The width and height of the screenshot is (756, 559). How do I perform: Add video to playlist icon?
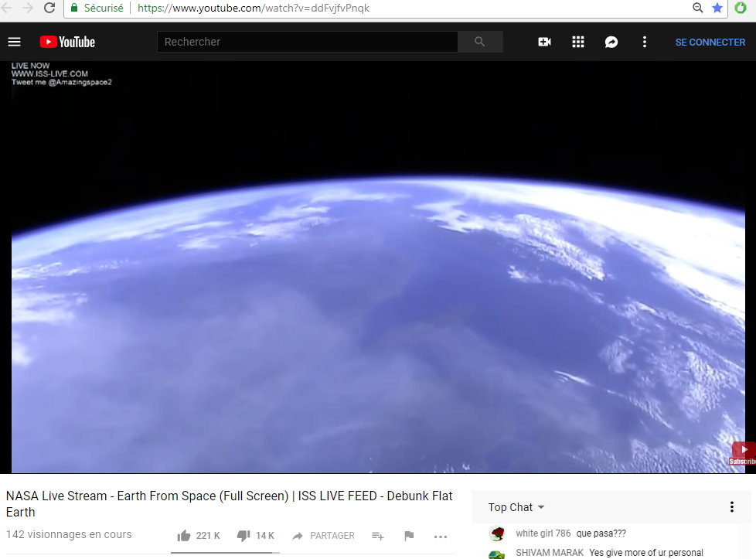[x=378, y=536]
